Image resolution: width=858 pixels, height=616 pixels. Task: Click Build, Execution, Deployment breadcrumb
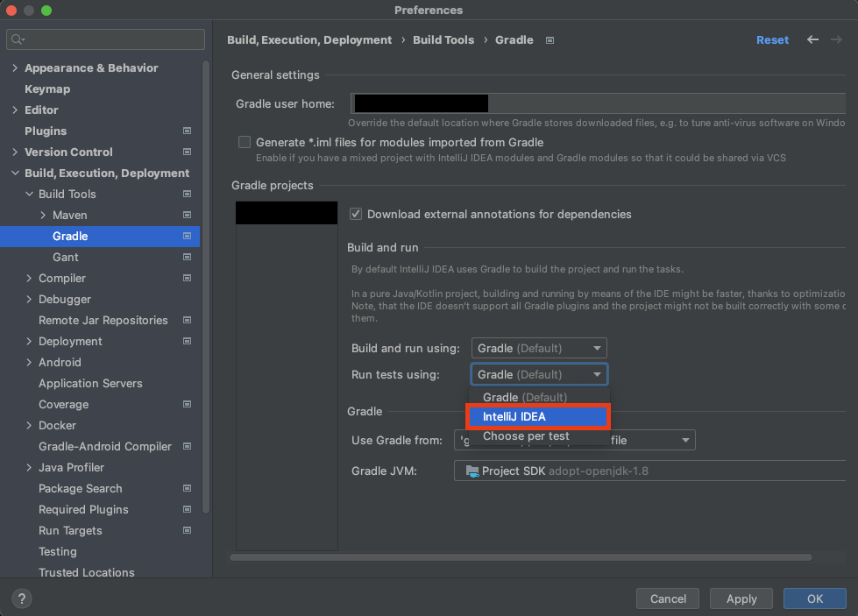click(x=309, y=40)
